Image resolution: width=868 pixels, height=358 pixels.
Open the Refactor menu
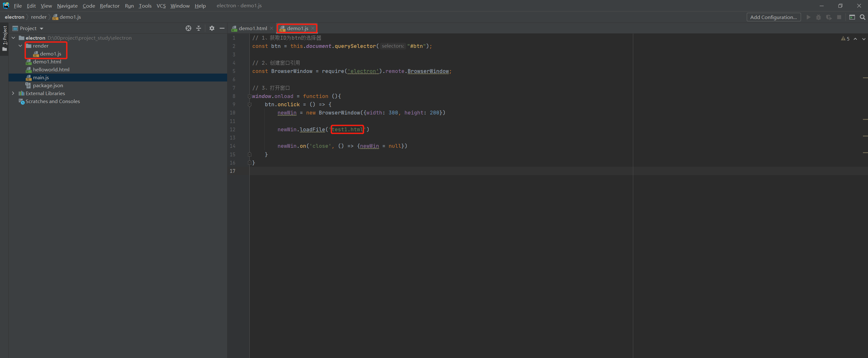pyautogui.click(x=109, y=6)
